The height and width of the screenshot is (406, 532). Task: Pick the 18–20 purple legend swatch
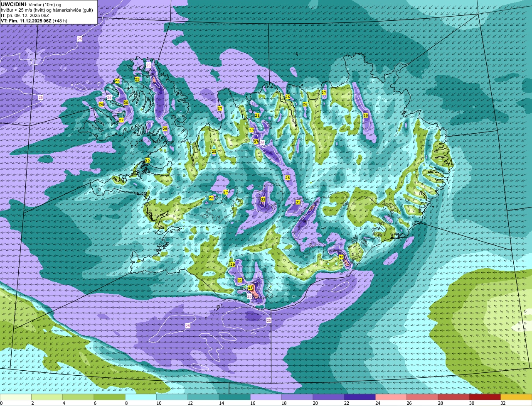click(x=297, y=397)
